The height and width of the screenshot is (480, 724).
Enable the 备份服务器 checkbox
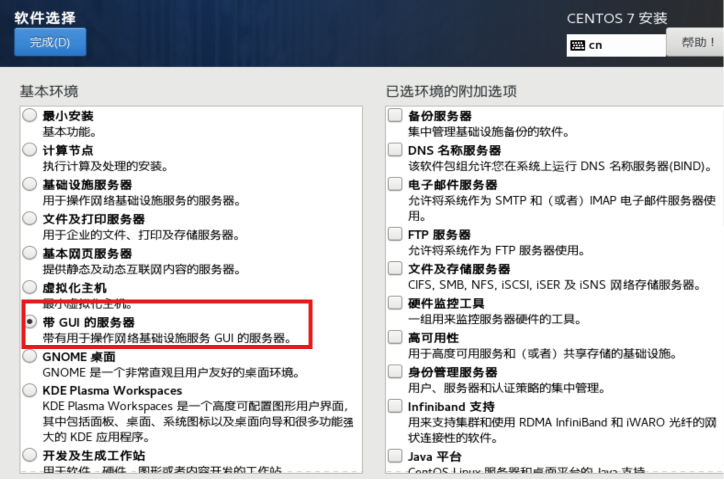[x=395, y=115]
